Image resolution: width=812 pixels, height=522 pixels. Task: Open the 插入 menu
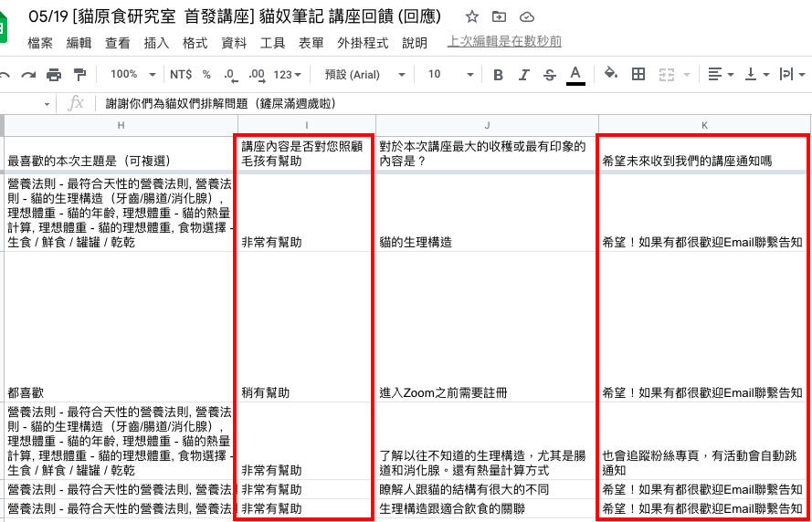(157, 43)
